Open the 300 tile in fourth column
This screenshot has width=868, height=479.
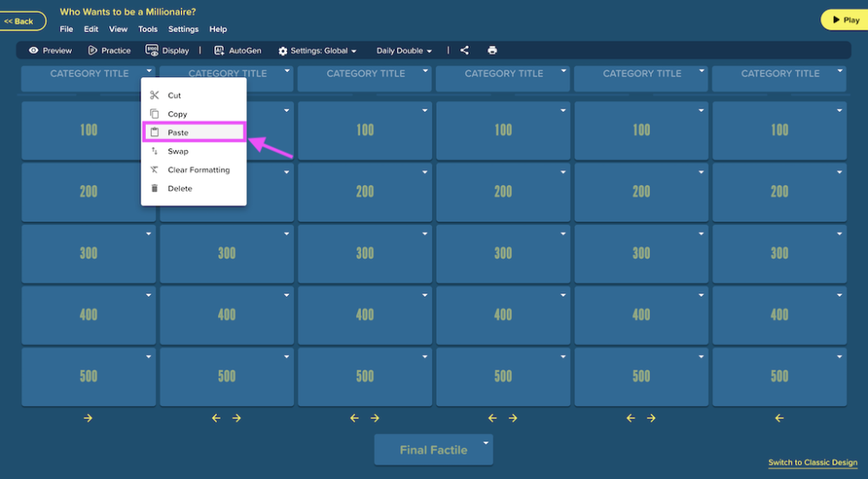[503, 253]
